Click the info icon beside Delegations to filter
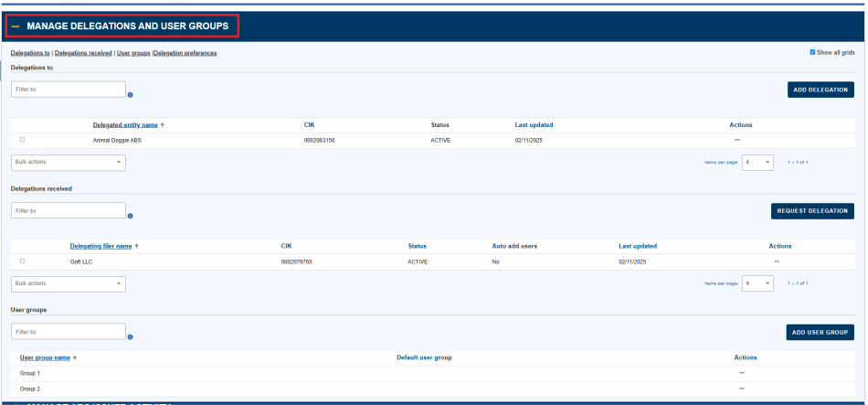 pos(130,95)
